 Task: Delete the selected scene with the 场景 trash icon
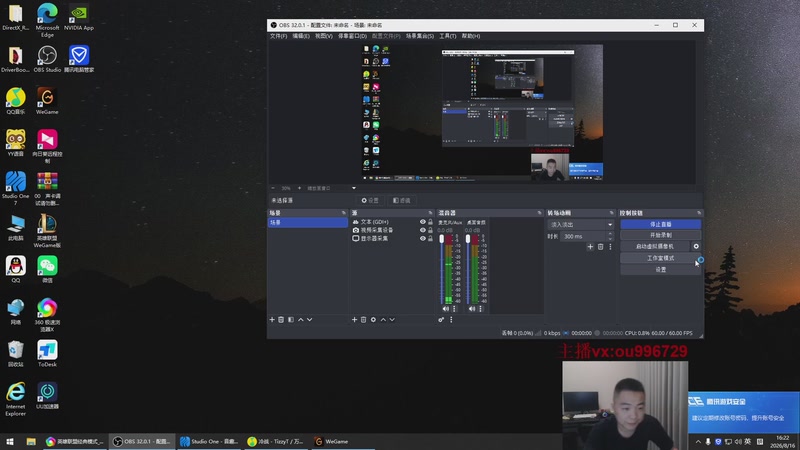coord(281,319)
